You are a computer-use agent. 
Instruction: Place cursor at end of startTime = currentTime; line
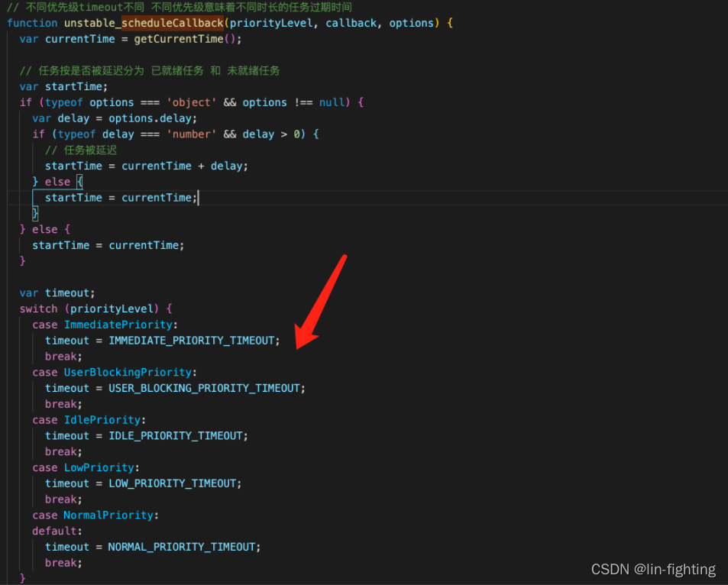pyautogui.click(x=198, y=198)
